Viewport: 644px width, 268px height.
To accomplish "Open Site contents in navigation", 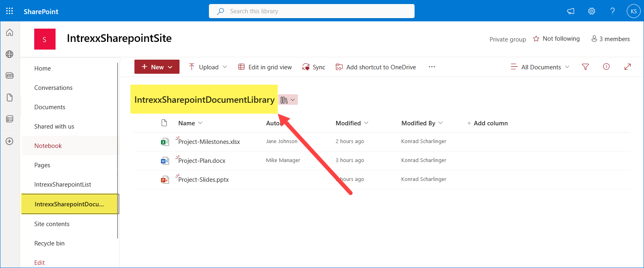I will tap(52, 224).
